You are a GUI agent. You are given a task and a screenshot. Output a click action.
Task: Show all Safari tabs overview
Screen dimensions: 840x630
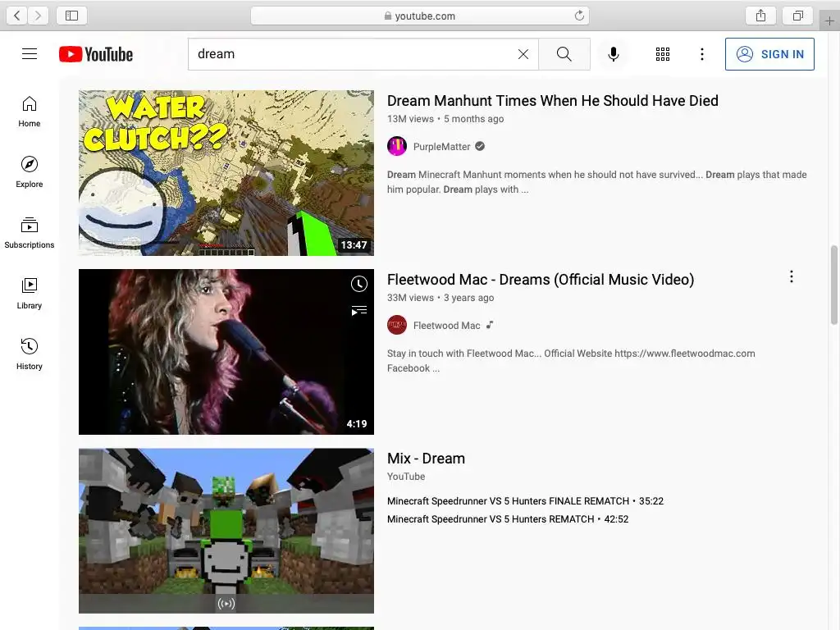[797, 16]
